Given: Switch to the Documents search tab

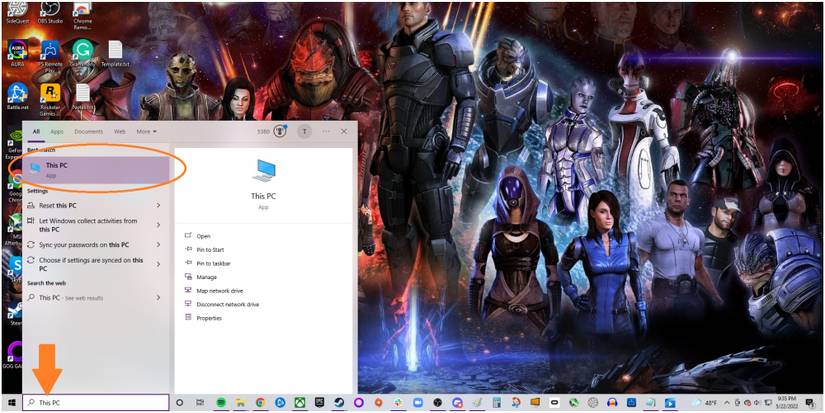Looking at the screenshot, I should tap(88, 132).
